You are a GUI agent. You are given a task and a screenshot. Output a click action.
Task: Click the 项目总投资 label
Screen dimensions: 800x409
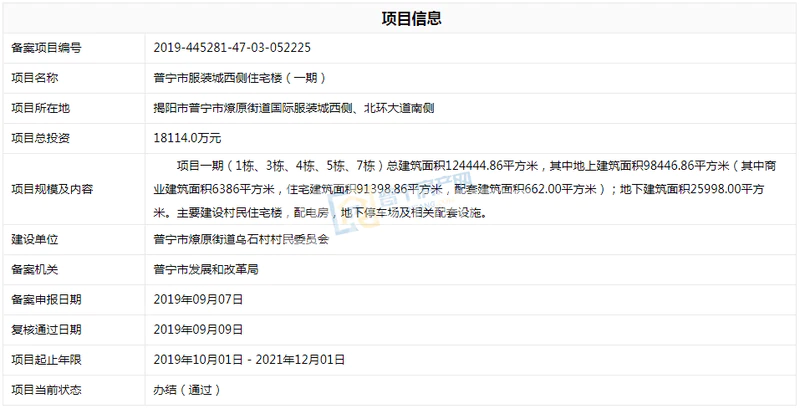point(46,137)
